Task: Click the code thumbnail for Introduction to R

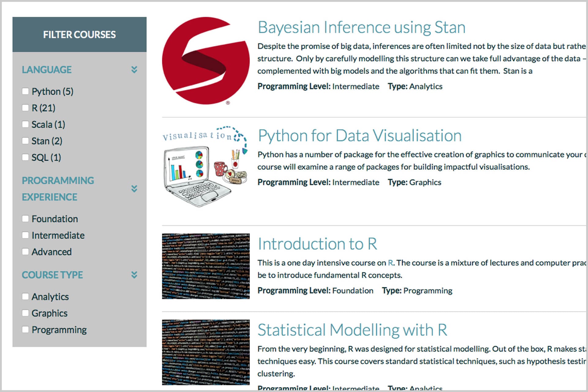Action: click(205, 266)
